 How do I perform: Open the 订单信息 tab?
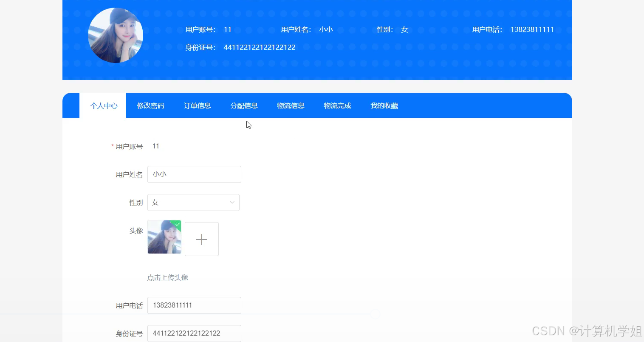pyautogui.click(x=197, y=105)
